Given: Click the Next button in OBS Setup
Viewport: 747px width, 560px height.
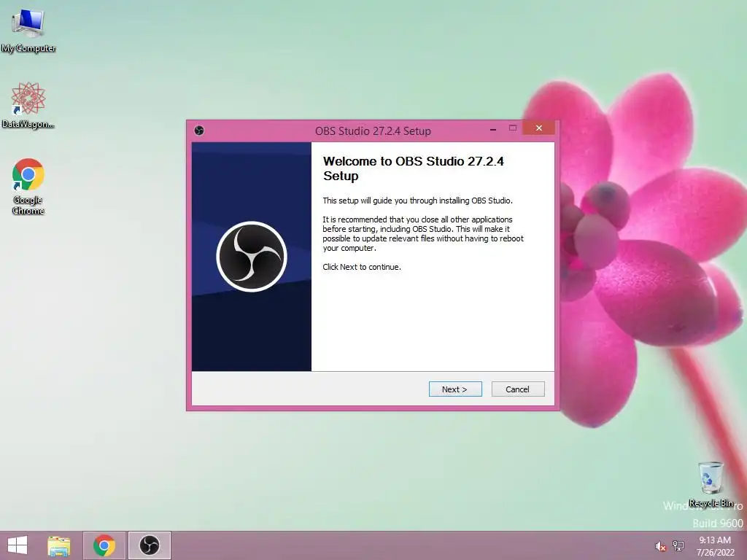Looking at the screenshot, I should (455, 389).
